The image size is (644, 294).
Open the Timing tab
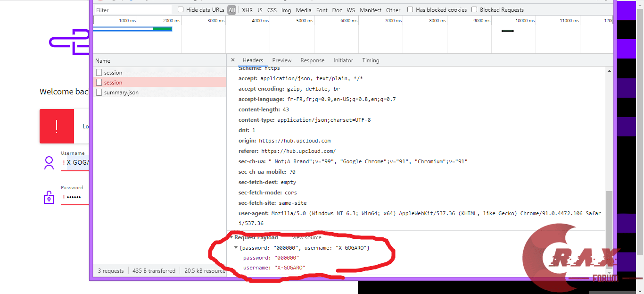(x=371, y=60)
